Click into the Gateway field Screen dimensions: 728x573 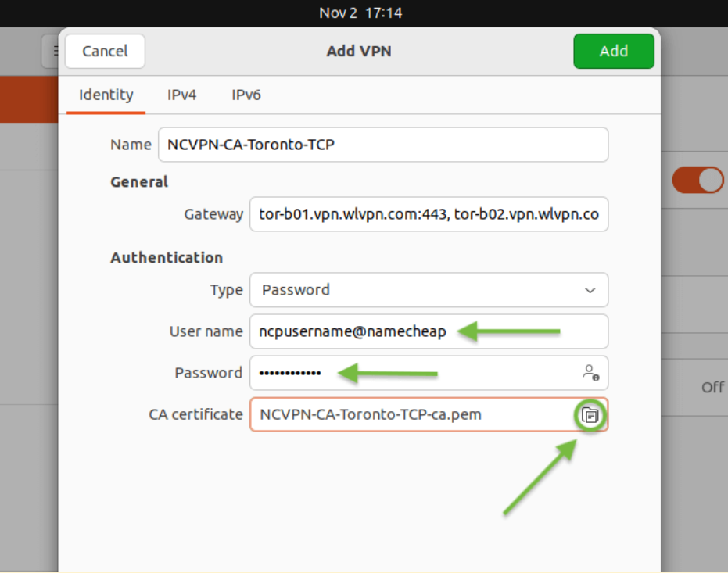coord(429,214)
